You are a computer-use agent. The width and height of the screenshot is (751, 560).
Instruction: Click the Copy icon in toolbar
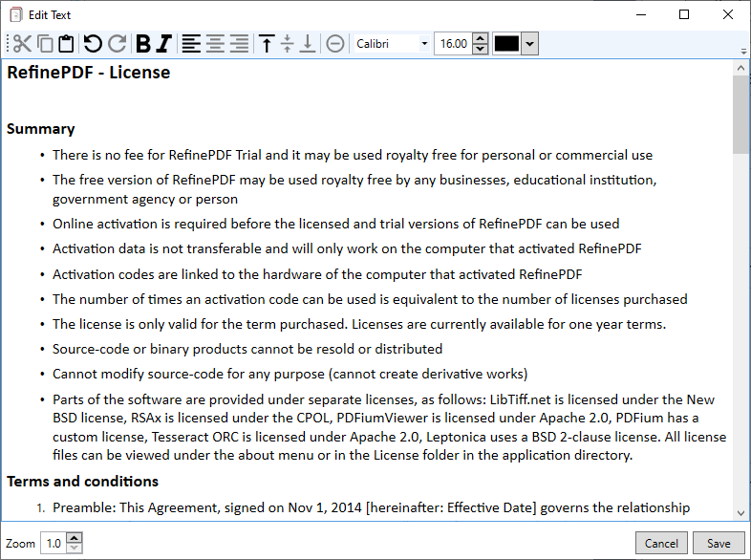45,44
